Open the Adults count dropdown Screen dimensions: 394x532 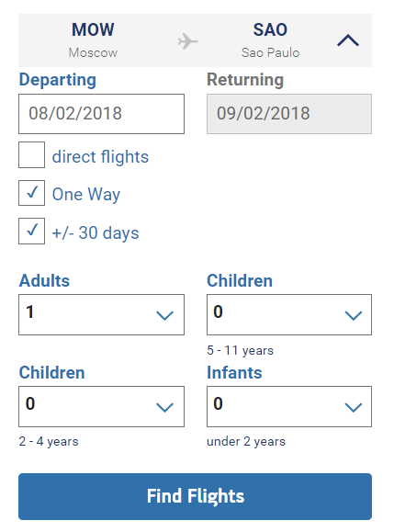point(101,315)
